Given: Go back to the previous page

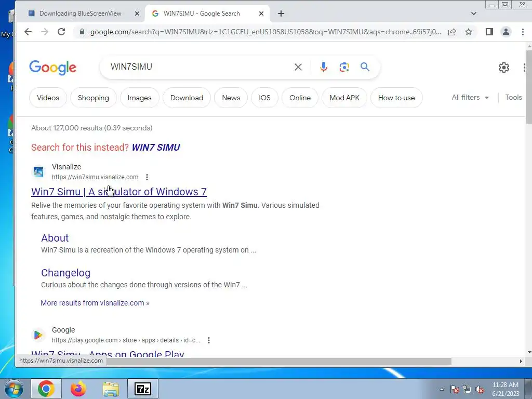Looking at the screenshot, I should pyautogui.click(x=28, y=32).
